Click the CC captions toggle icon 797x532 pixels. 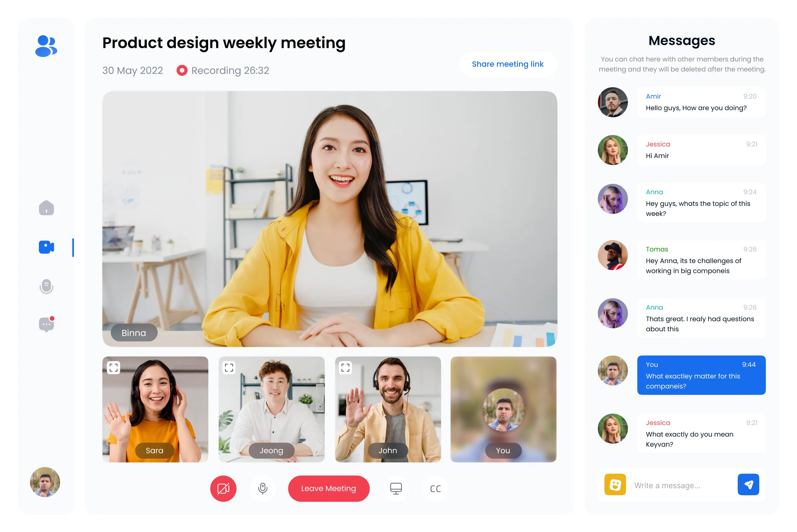tap(435, 488)
